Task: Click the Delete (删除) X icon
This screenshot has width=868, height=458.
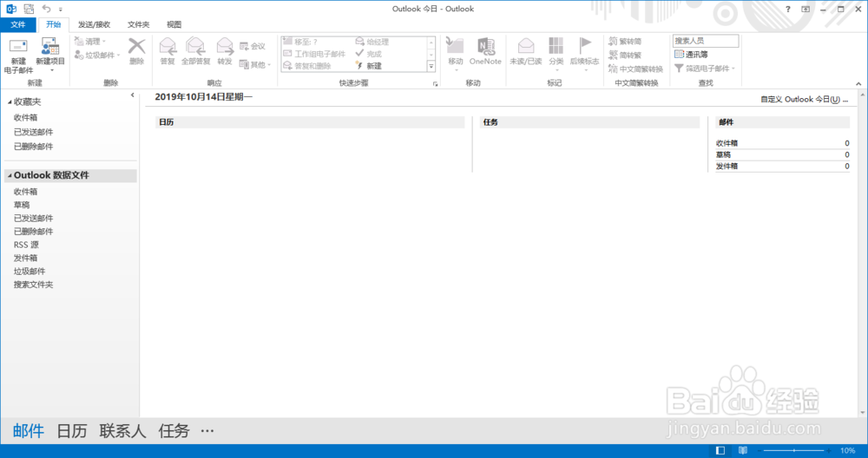Action: 137,47
